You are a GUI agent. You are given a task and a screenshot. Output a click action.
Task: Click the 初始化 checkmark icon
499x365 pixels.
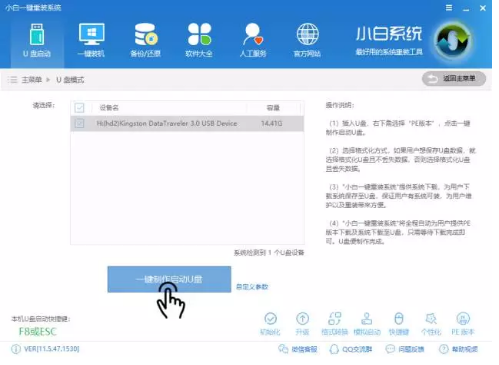point(270,319)
